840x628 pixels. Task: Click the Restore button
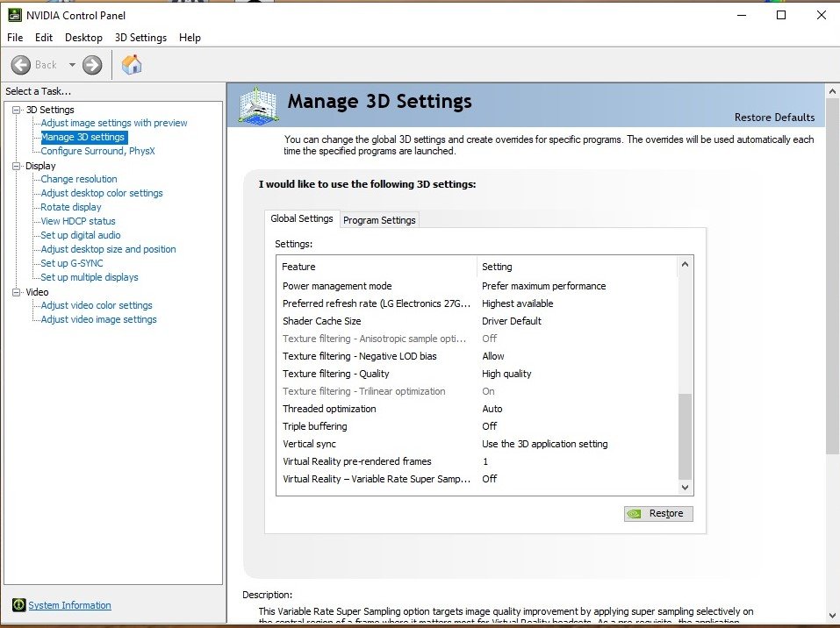point(658,513)
